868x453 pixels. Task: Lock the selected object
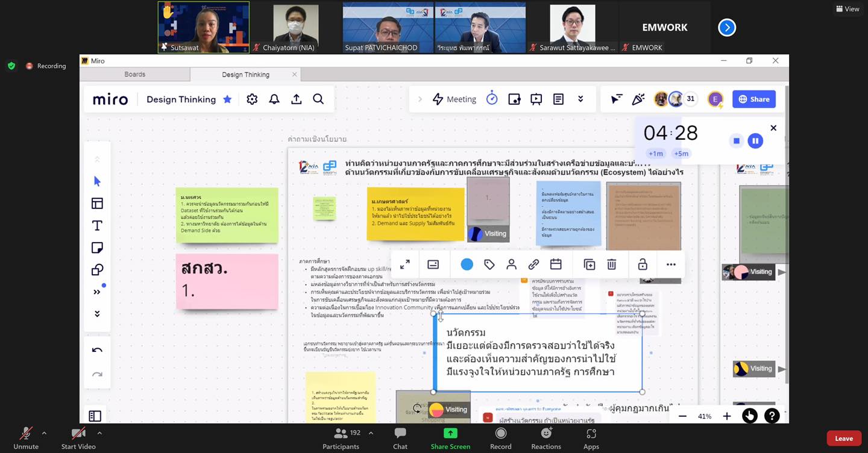[x=643, y=264]
